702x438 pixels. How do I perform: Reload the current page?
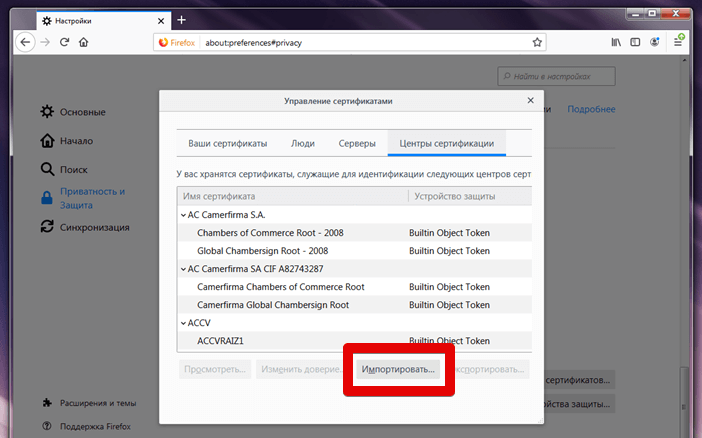(x=64, y=42)
